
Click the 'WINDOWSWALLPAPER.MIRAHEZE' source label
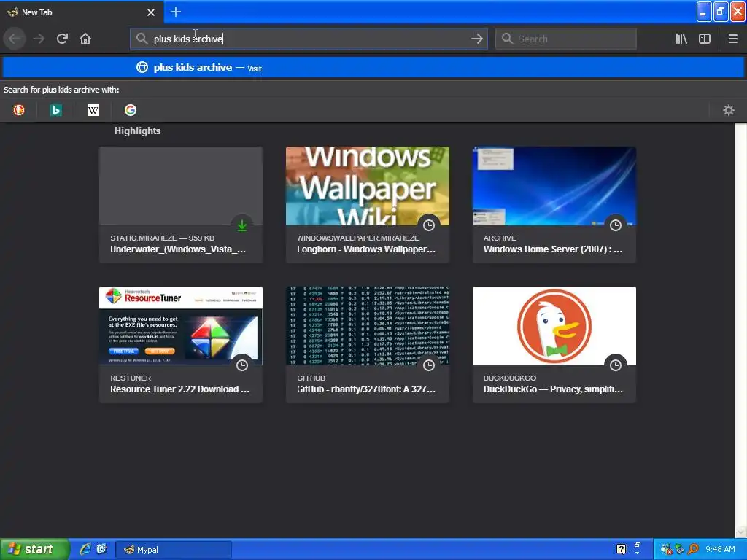point(357,238)
